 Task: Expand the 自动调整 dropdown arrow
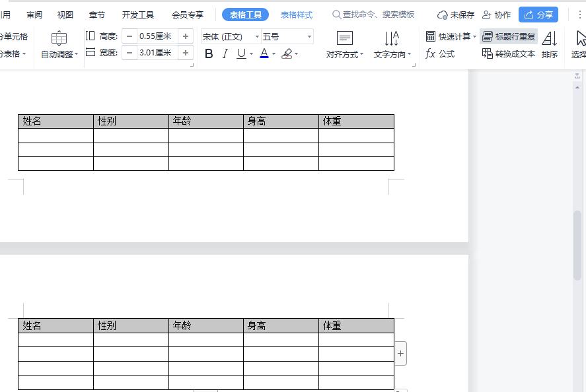click(76, 54)
